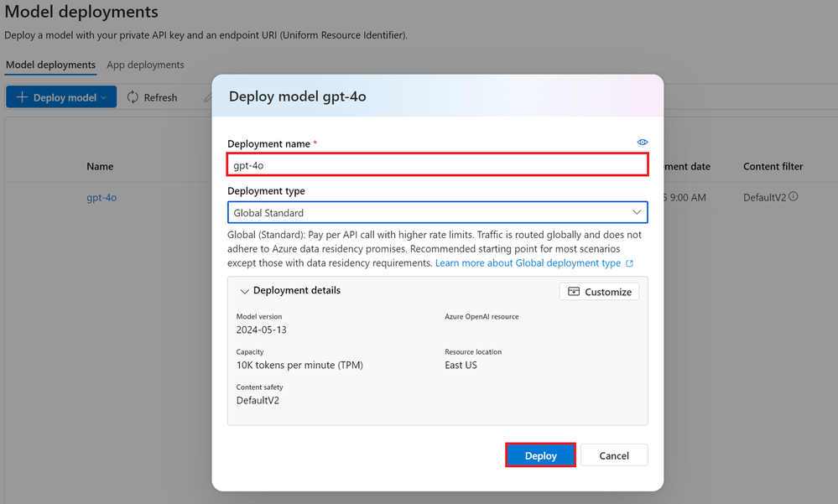Expand the Deploy model dropdown arrow
The width and height of the screenshot is (838, 504).
104,98
